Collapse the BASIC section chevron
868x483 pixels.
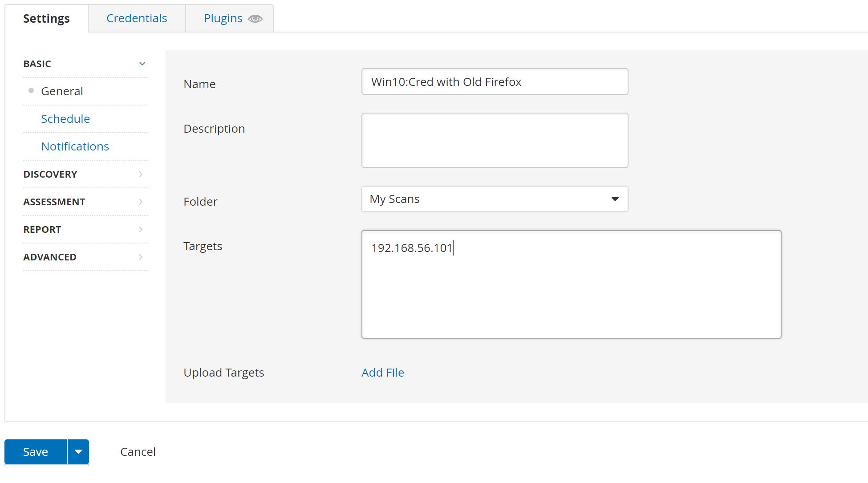click(142, 64)
